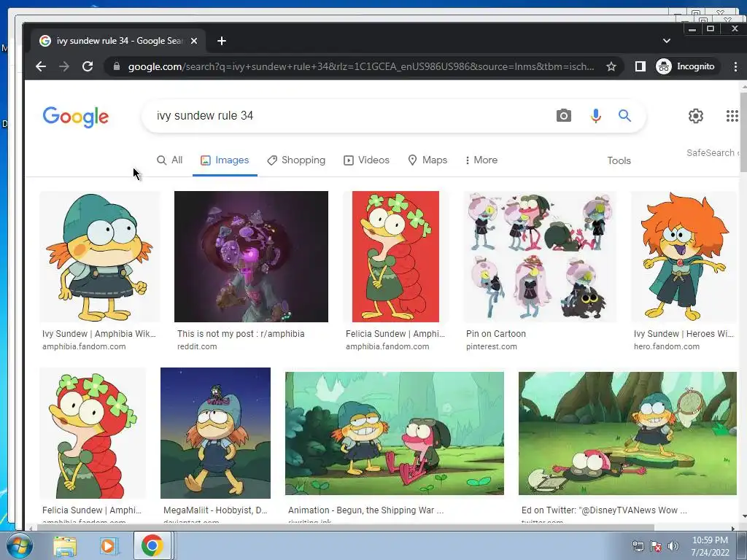747x560 pixels.
Task: Open Windows Explorer from taskbar
Action: [x=65, y=546]
